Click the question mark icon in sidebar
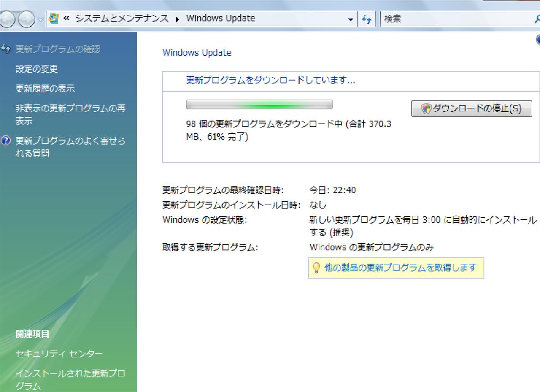 [x=6, y=141]
